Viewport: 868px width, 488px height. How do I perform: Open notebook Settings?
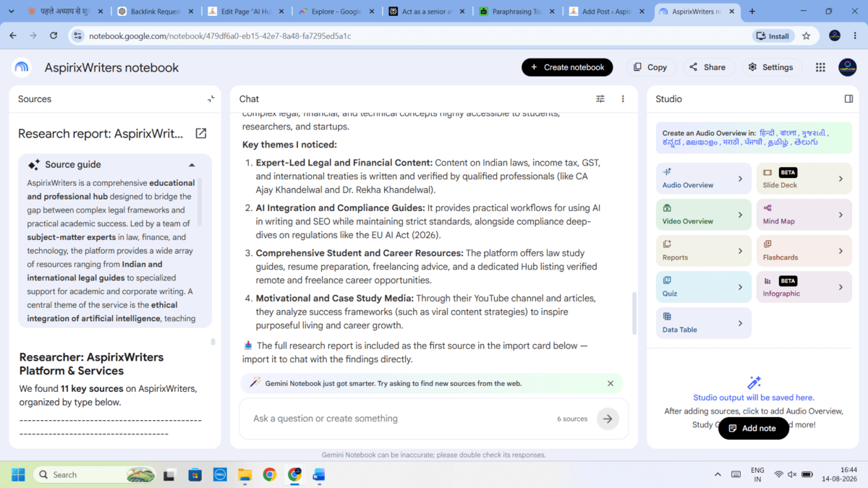(x=771, y=67)
